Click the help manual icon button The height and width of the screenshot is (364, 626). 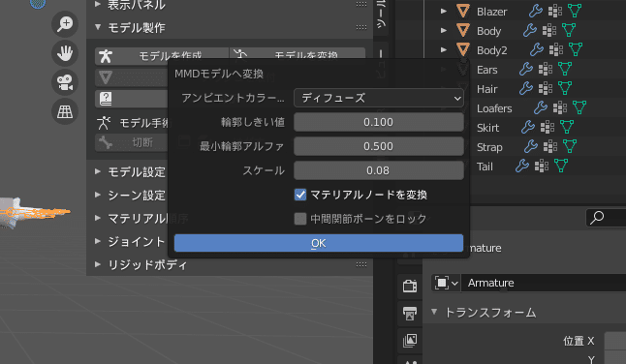tap(106, 99)
